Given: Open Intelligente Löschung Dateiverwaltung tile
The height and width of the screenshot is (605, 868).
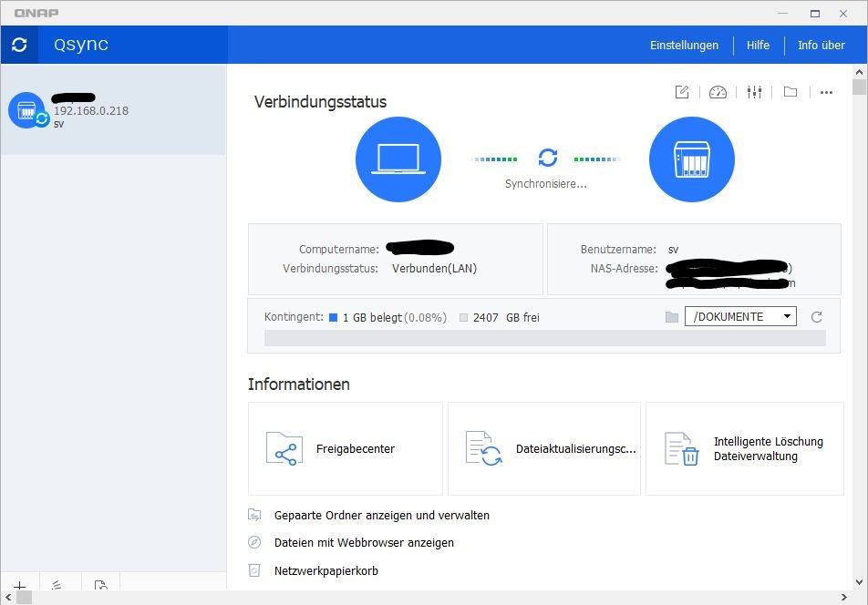Looking at the screenshot, I should click(745, 448).
